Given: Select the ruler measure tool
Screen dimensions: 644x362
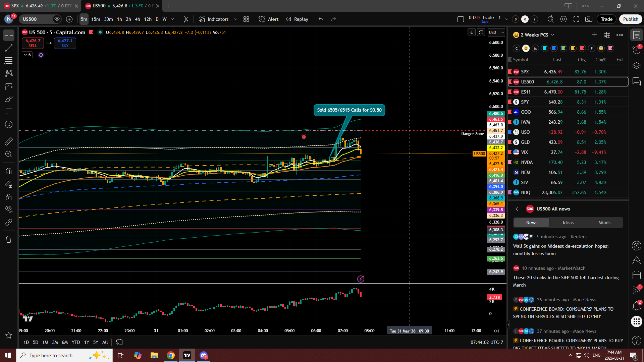Looking at the screenshot, I should pyautogui.click(x=9, y=141).
